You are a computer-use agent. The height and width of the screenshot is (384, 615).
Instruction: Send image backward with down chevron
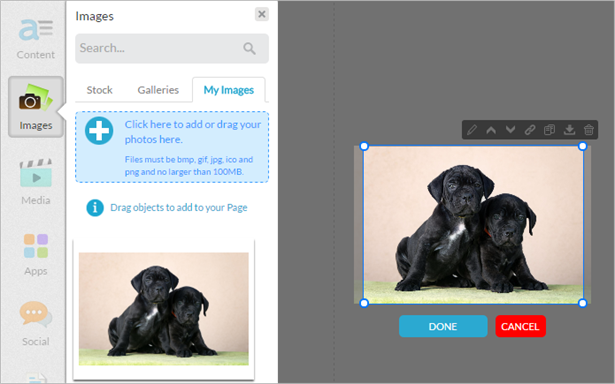pos(510,129)
